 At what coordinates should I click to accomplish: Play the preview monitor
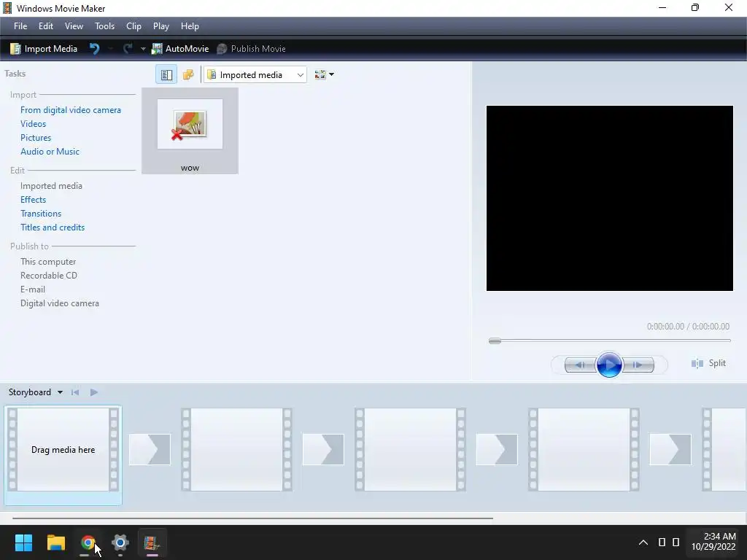point(609,365)
